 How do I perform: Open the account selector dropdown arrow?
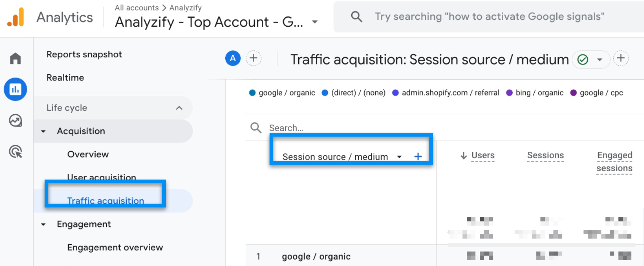click(x=315, y=22)
